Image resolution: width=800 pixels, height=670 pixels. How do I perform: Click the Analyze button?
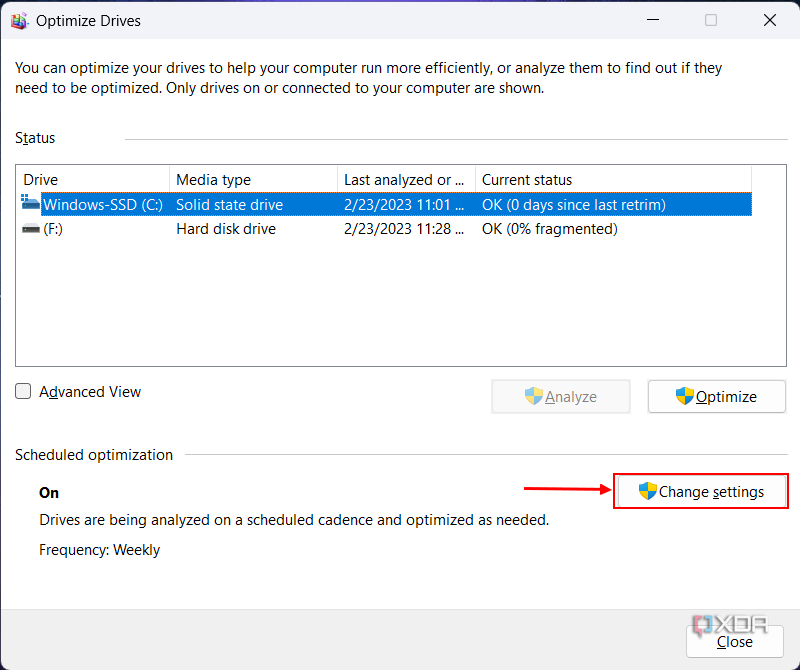point(561,397)
